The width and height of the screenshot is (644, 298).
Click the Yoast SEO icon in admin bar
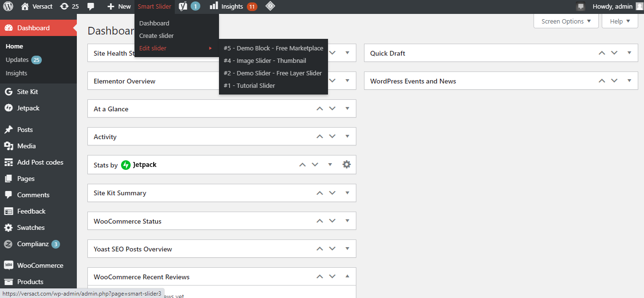coord(183,6)
